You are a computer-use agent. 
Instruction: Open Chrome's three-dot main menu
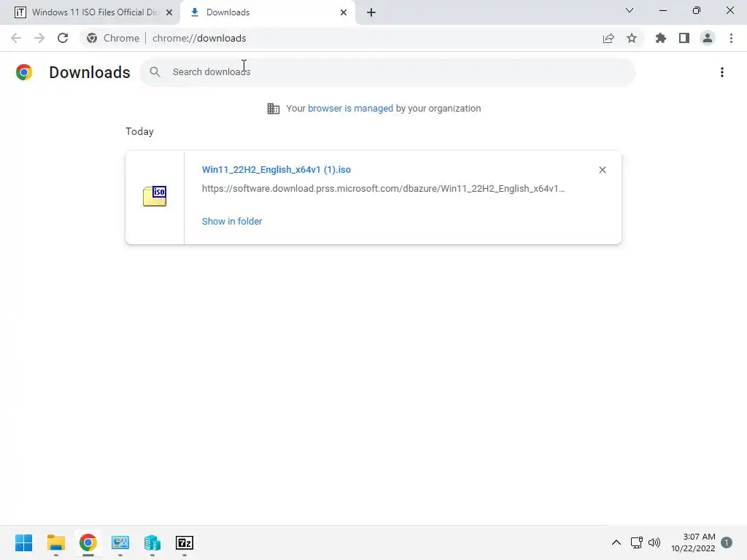click(x=731, y=38)
